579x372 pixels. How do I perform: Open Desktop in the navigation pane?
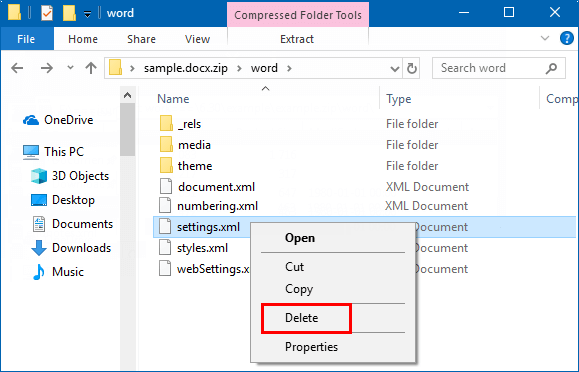click(x=73, y=200)
